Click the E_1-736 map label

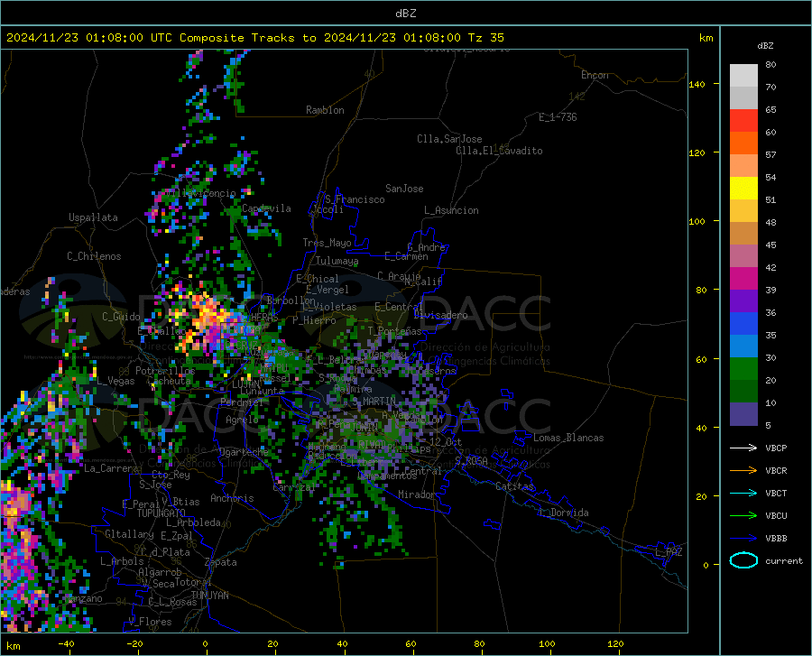[558, 117]
